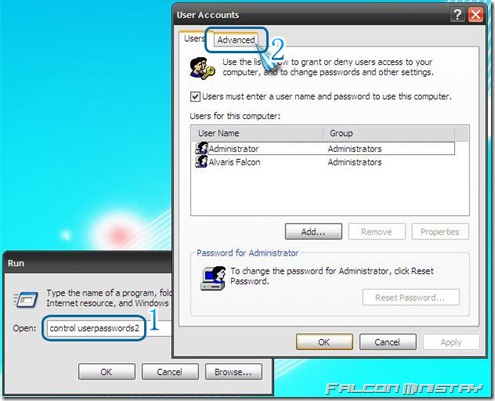Image resolution: width=495 pixels, height=401 pixels.
Task: Close the User Accounts window
Action: coord(475,15)
